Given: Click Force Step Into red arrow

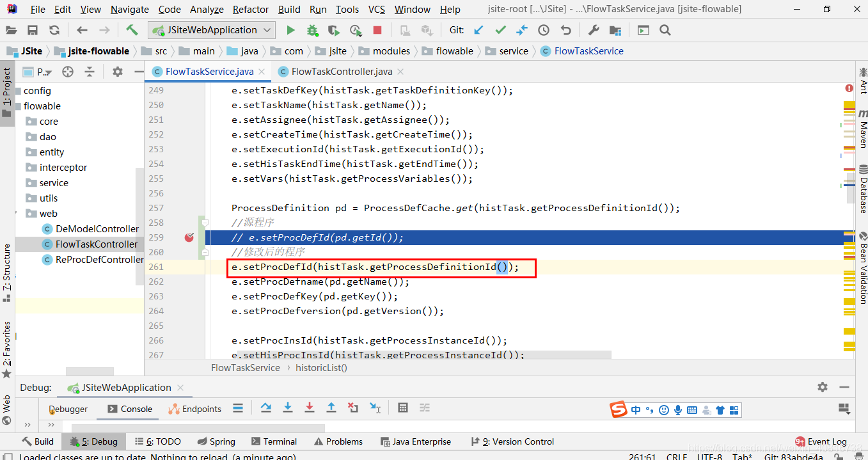Looking at the screenshot, I should 310,408.
